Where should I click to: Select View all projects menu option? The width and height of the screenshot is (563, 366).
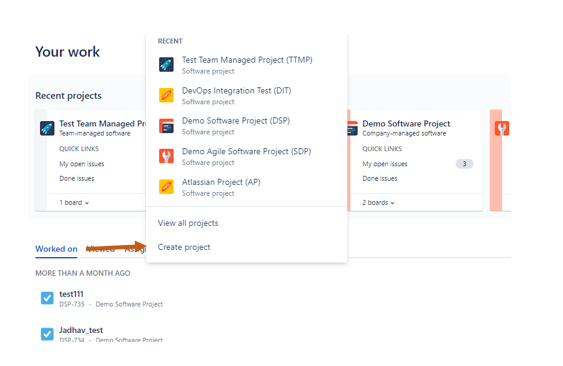pos(188,223)
